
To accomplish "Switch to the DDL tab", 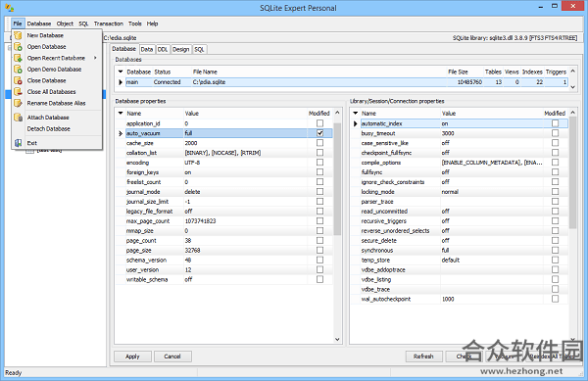I will (163, 49).
